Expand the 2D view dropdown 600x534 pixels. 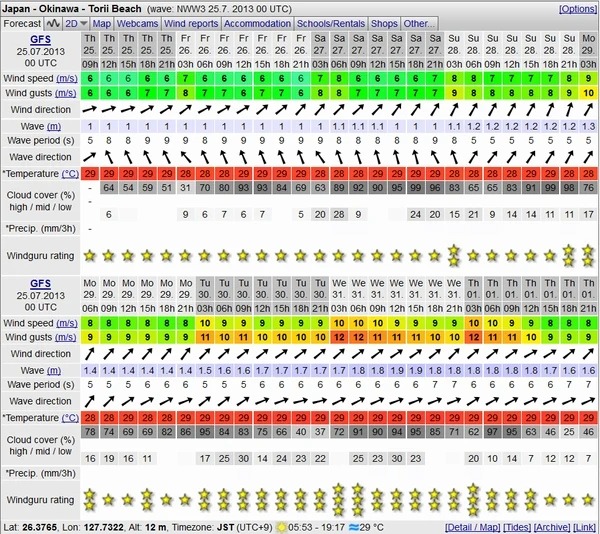(76, 24)
